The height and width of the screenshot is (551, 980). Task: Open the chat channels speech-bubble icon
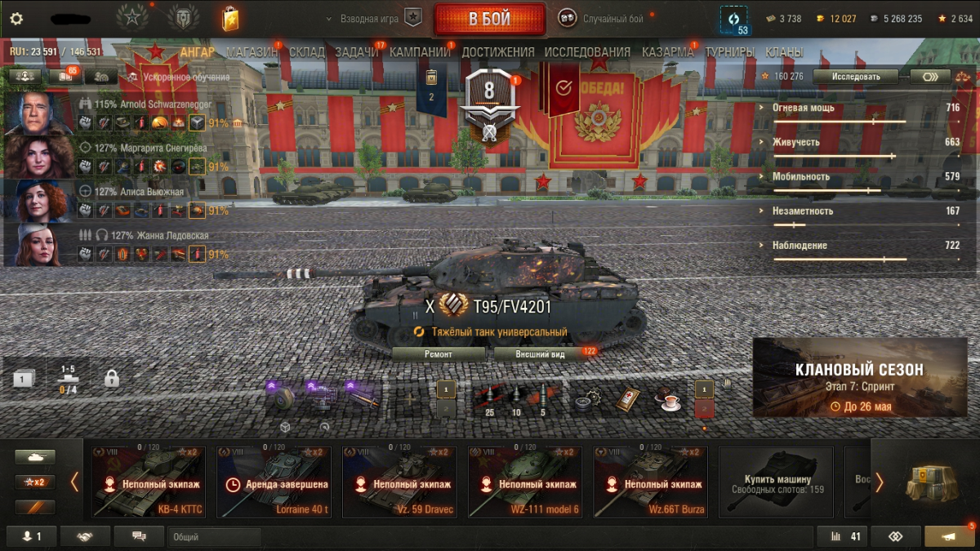coord(138,536)
